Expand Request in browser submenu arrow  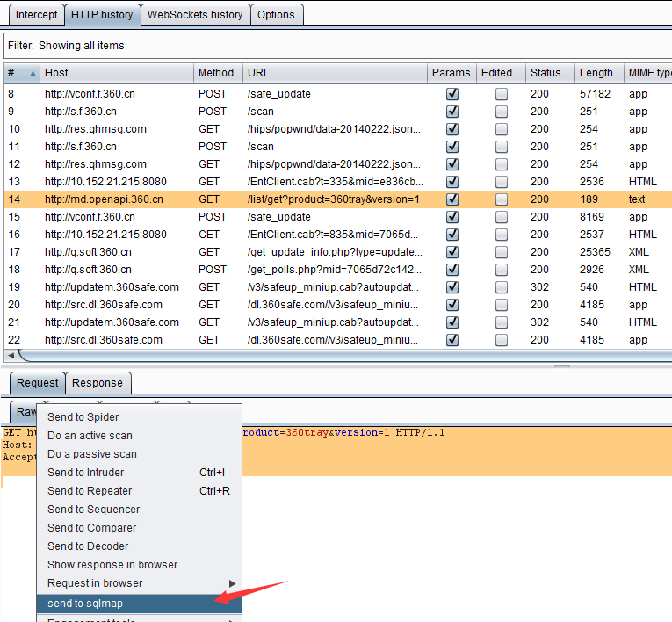point(232,583)
